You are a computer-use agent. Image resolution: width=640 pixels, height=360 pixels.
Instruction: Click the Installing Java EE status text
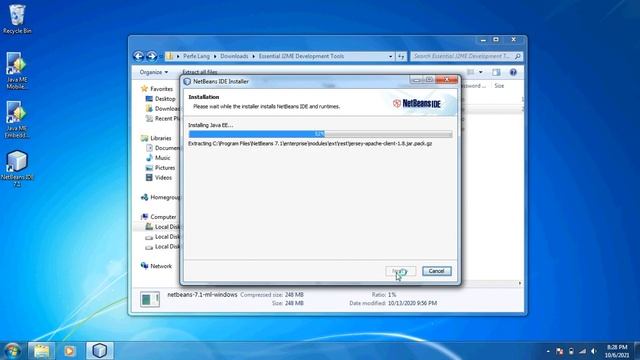(211, 125)
